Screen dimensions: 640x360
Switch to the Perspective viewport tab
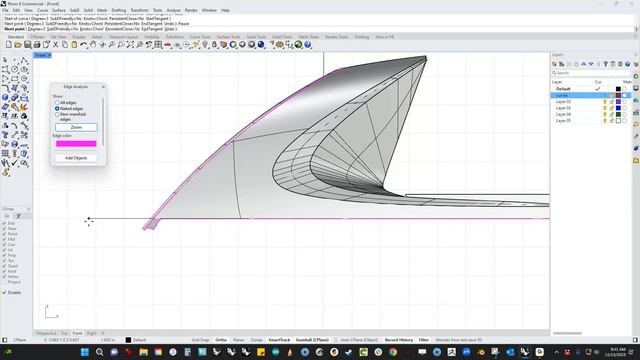point(46,333)
